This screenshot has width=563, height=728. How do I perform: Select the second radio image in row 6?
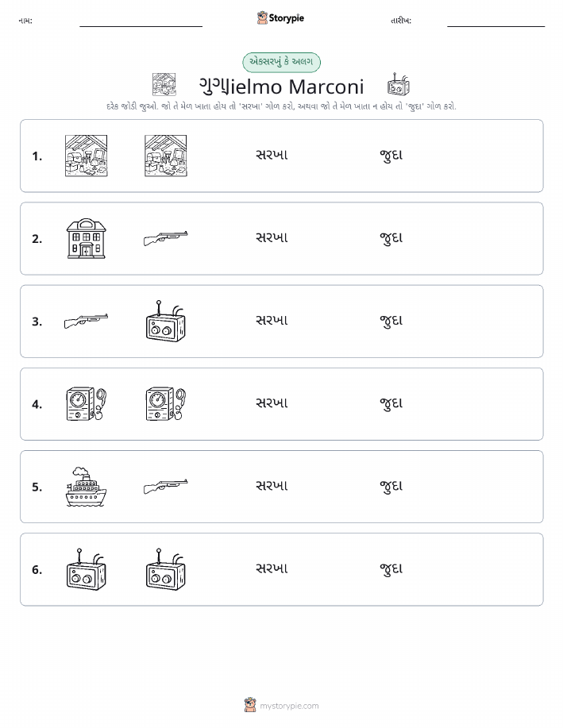pyautogui.click(x=166, y=569)
